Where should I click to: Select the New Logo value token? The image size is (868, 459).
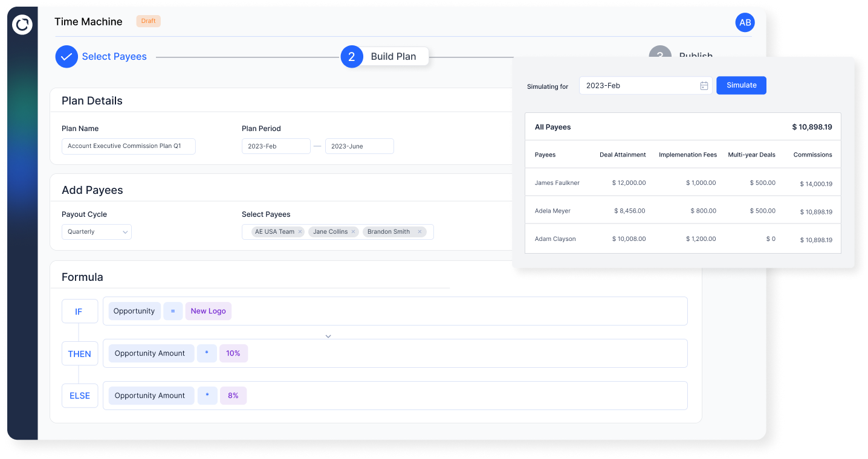209,311
